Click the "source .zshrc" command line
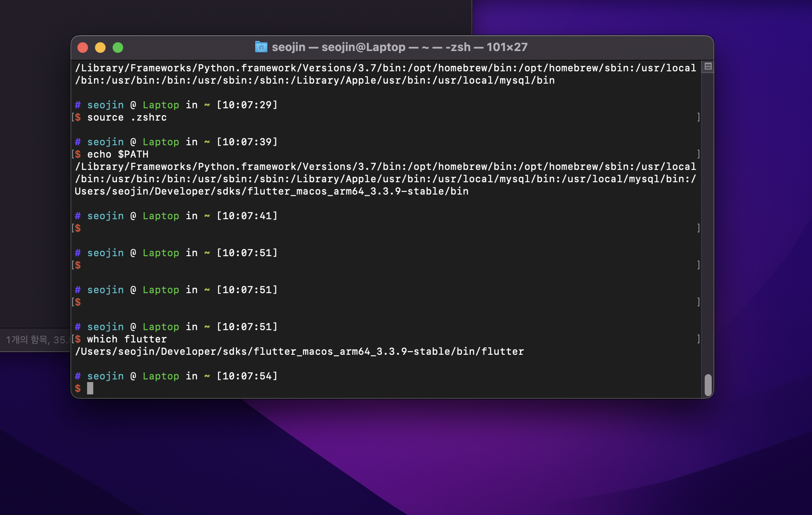Screen dimensions: 812x515 coord(127,118)
